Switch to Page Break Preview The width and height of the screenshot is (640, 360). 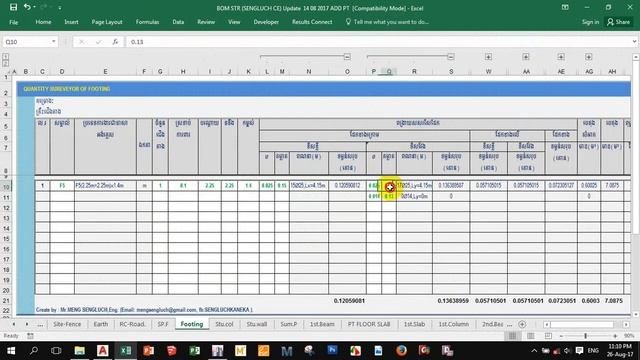548,336
